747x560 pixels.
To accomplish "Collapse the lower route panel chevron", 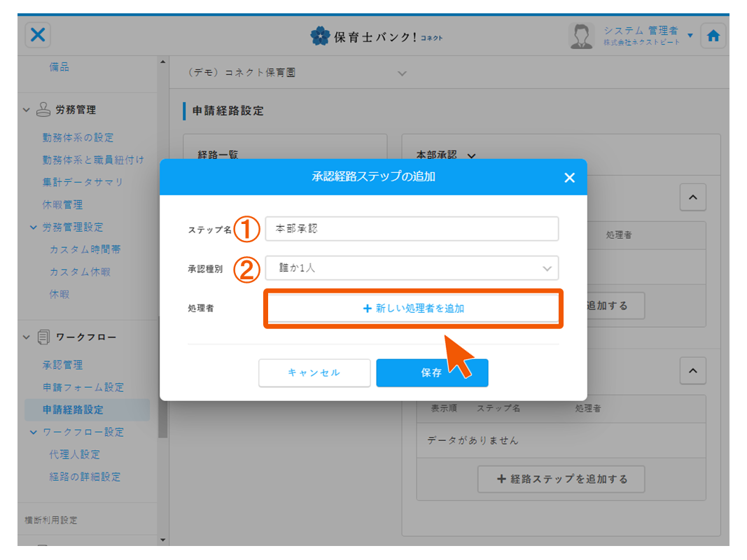I will coord(692,370).
